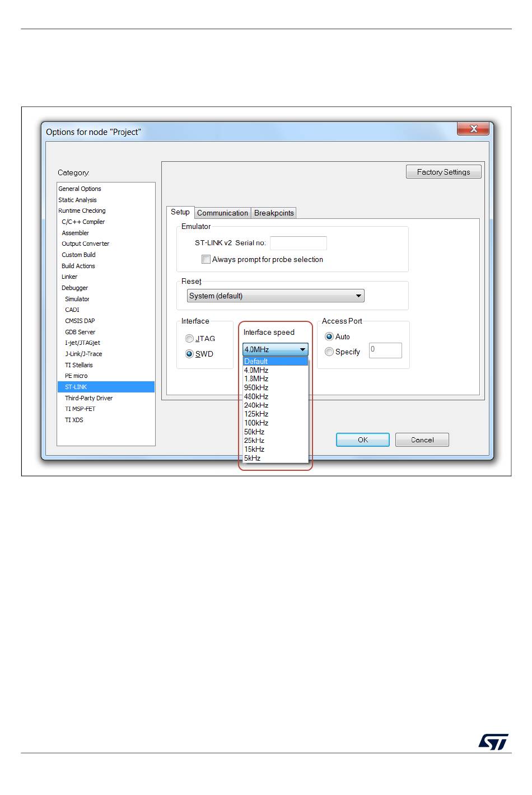
Task: Collapse the Interface speed combo box
Action: (303, 349)
